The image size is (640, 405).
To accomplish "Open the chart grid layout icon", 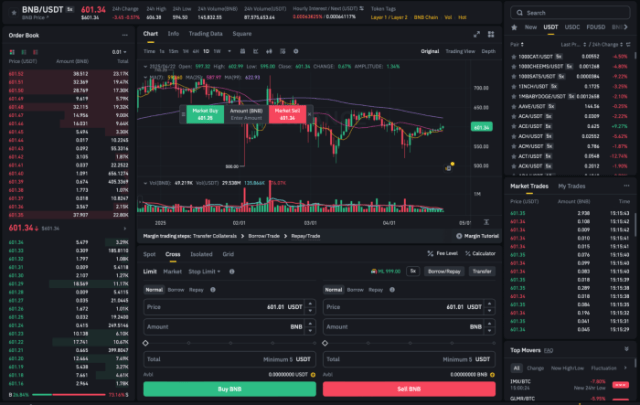I will 491,34.
